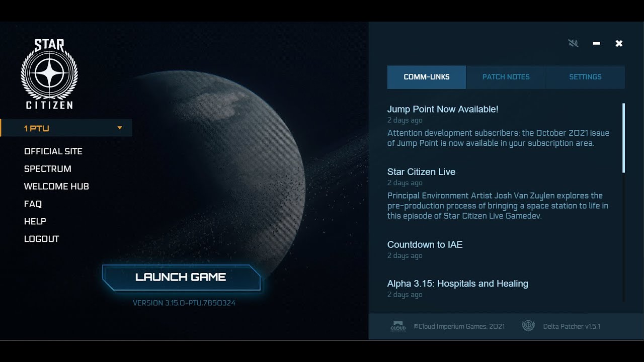Image resolution: width=644 pixels, height=362 pixels.
Task: Close the launcher with the X icon
Action: point(619,43)
